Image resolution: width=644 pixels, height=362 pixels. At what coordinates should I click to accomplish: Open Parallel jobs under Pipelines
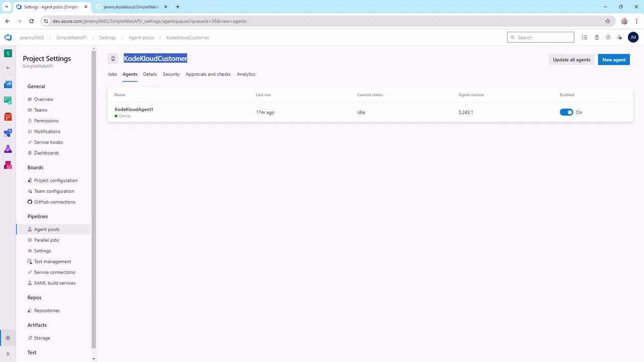pos(47,240)
